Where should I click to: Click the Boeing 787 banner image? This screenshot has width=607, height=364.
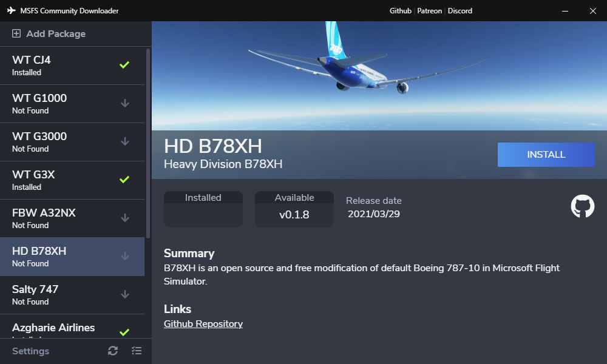[x=379, y=76]
